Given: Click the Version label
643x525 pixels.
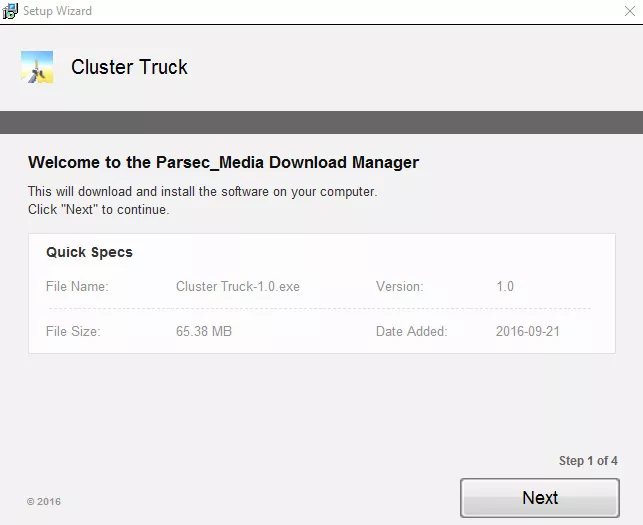Looking at the screenshot, I should [x=399, y=286].
